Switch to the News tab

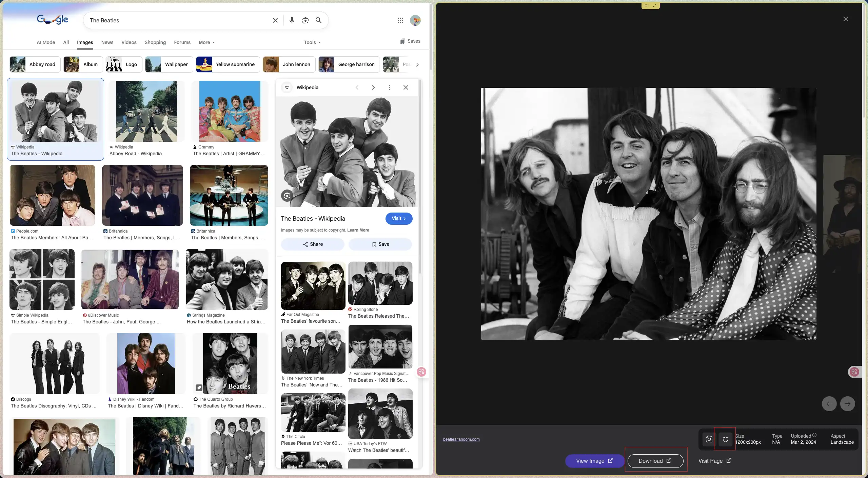point(107,42)
